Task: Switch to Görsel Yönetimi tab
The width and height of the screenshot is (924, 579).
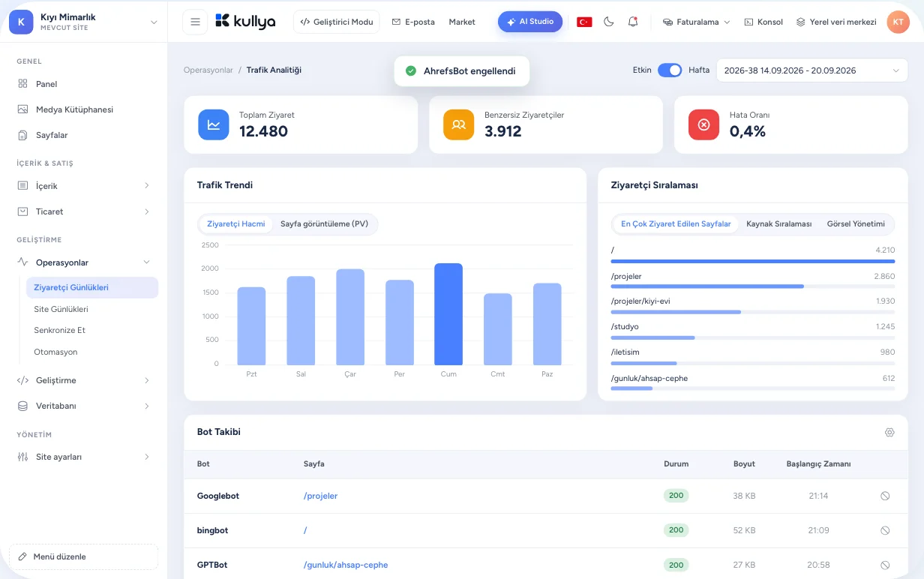Action: (856, 223)
